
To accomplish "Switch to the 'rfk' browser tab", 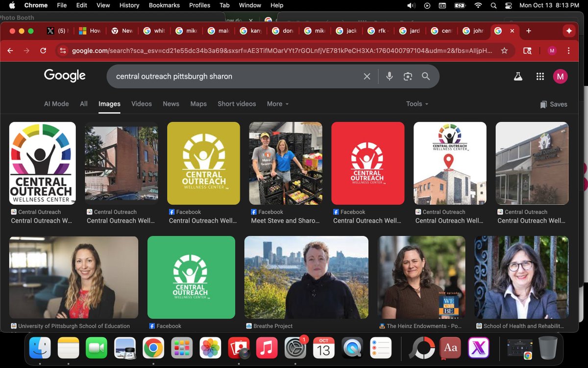I will [x=378, y=31].
